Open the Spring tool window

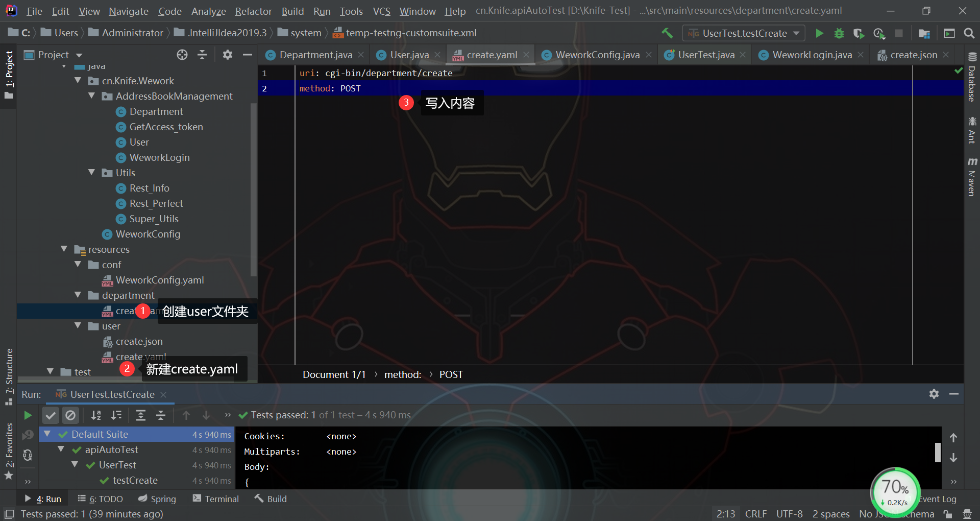click(x=157, y=499)
